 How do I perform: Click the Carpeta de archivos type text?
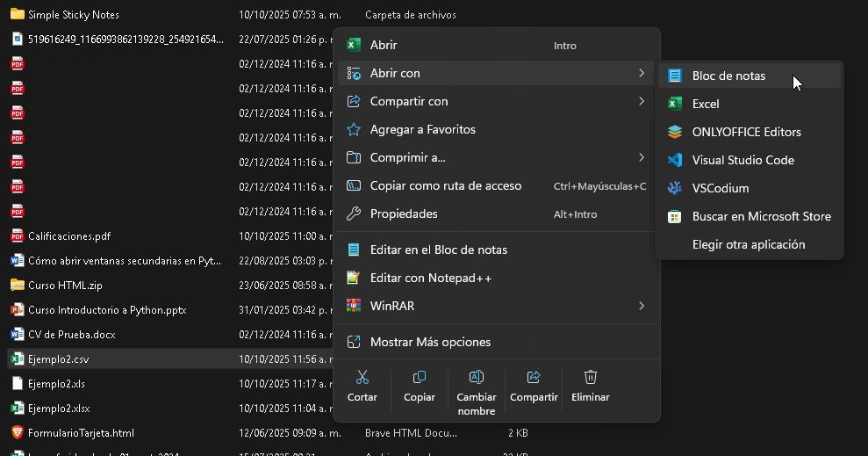(411, 14)
